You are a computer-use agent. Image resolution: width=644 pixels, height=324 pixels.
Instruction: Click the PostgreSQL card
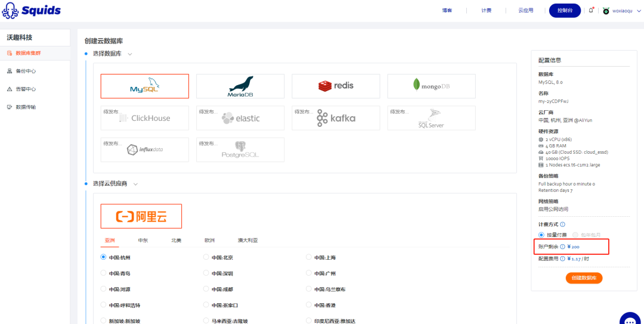pos(240,149)
